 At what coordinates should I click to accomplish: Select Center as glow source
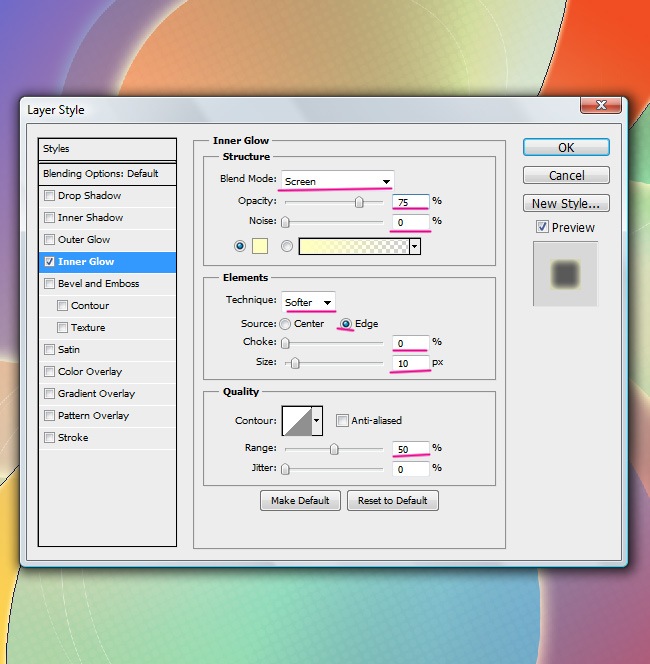tap(285, 324)
